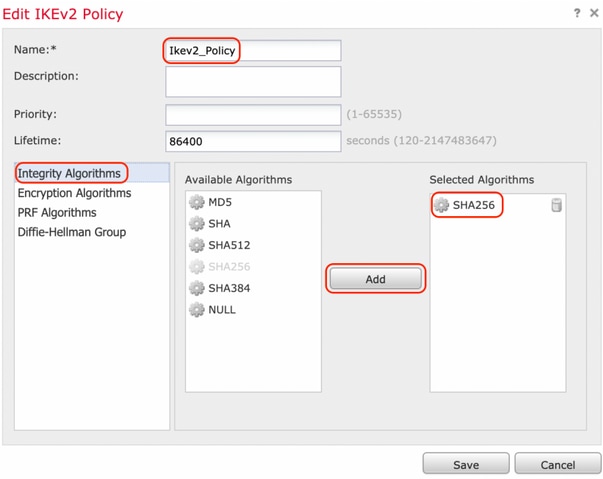Delete SHA256 using the trash icon

[556, 205]
